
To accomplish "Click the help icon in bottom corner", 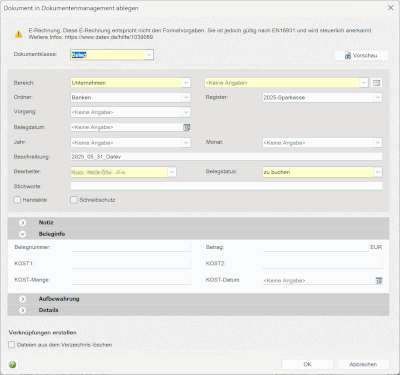I will coord(12,364).
